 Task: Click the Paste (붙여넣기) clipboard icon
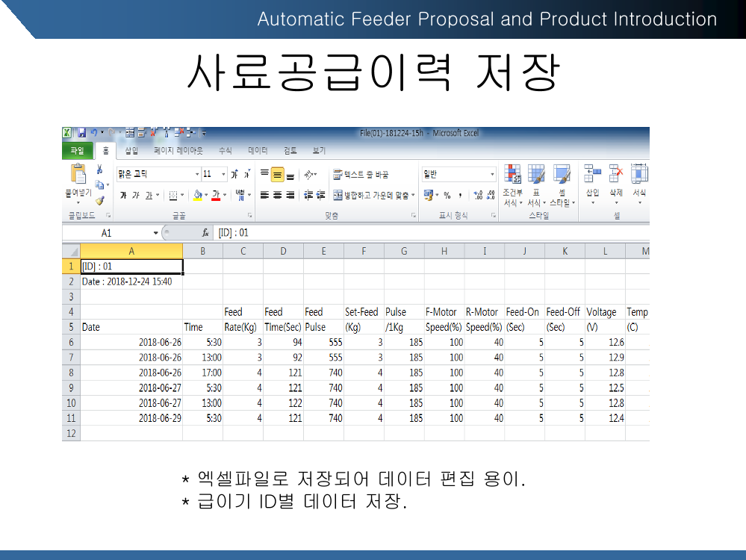point(78,175)
